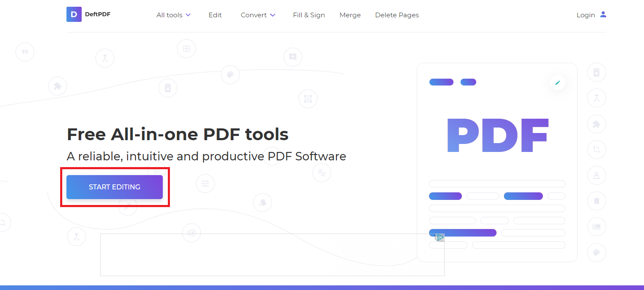
Task: Click the Login link
Action: tap(586, 15)
